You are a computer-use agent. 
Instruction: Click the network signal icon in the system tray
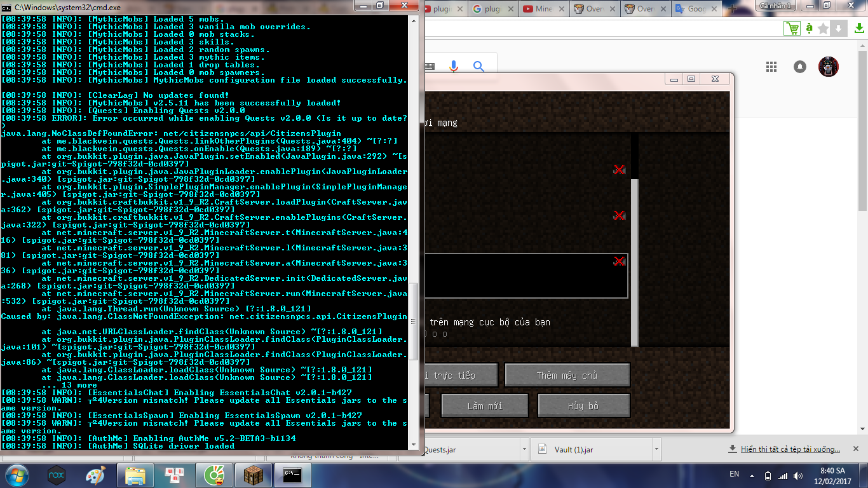click(783, 475)
